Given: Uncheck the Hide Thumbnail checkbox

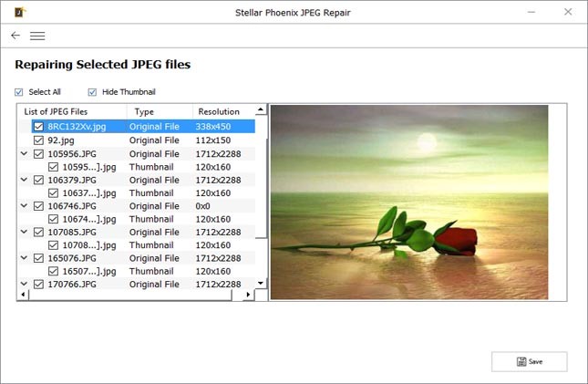Looking at the screenshot, I should pyautogui.click(x=92, y=92).
